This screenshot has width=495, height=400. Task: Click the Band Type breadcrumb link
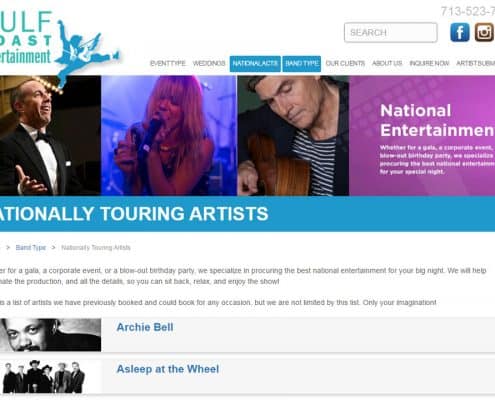coord(31,248)
